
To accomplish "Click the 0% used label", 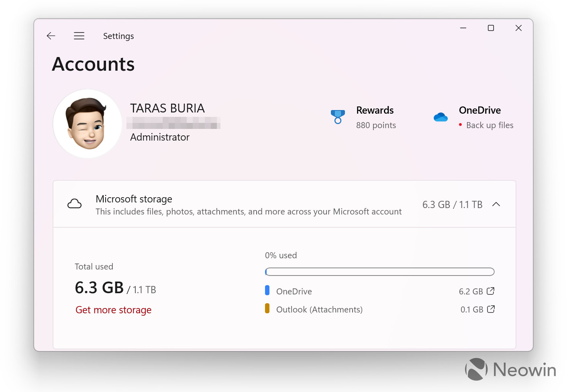I will [x=281, y=255].
